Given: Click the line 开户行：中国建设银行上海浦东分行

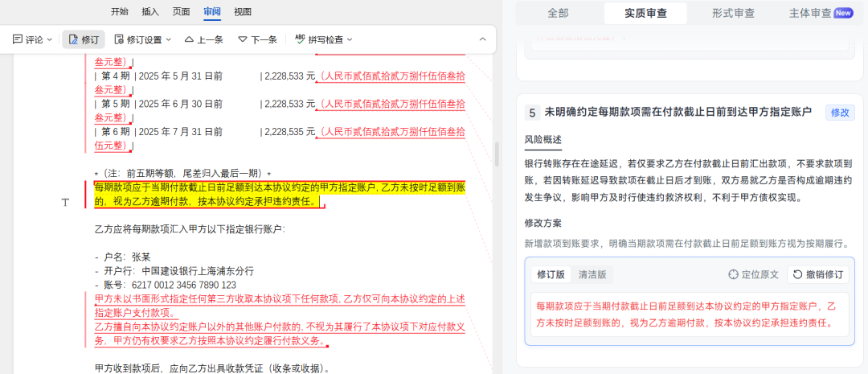Looking at the screenshot, I should click(174, 271).
